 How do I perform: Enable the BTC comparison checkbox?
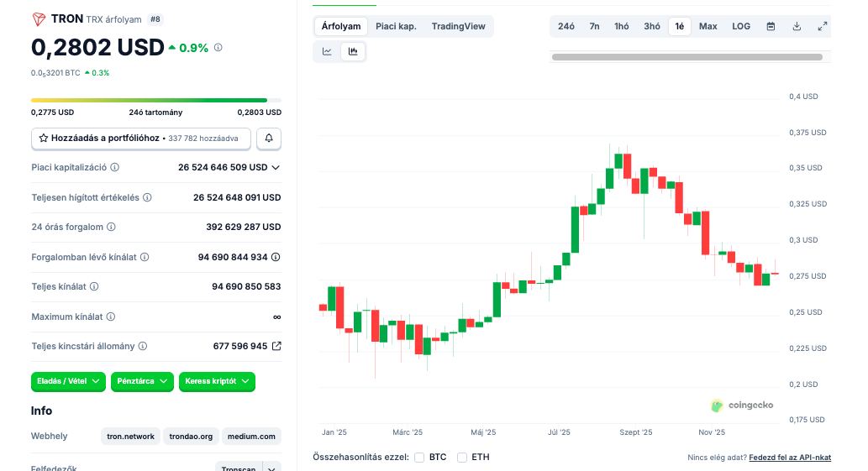click(419, 458)
